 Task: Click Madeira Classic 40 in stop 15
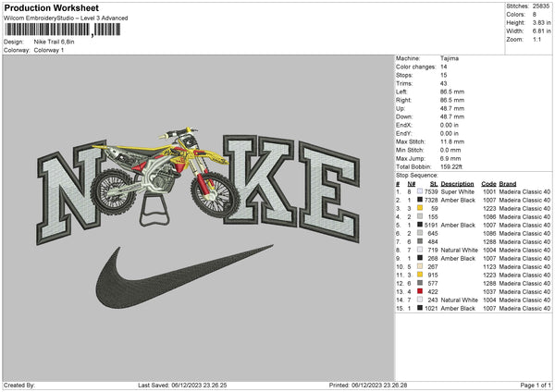click(x=524, y=308)
